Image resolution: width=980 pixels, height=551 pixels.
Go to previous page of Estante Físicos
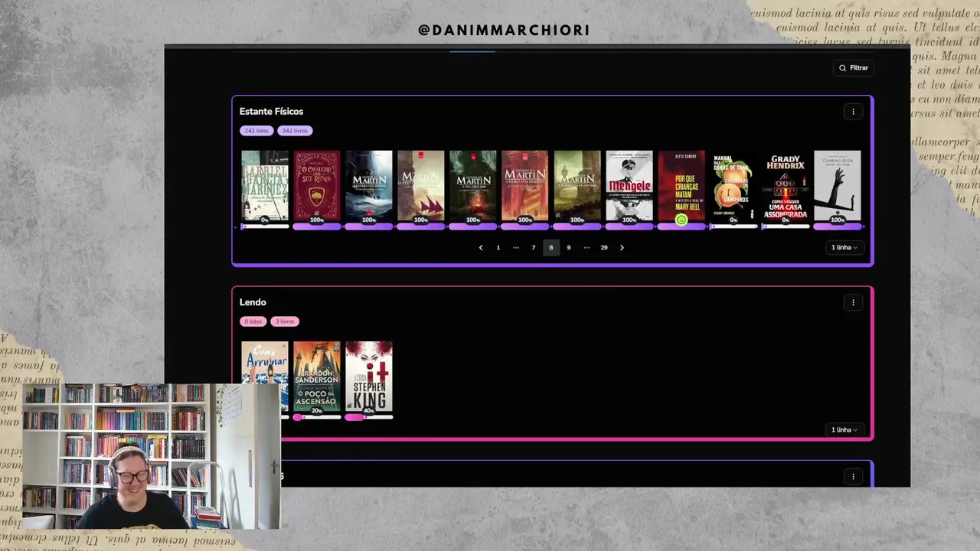coord(481,248)
